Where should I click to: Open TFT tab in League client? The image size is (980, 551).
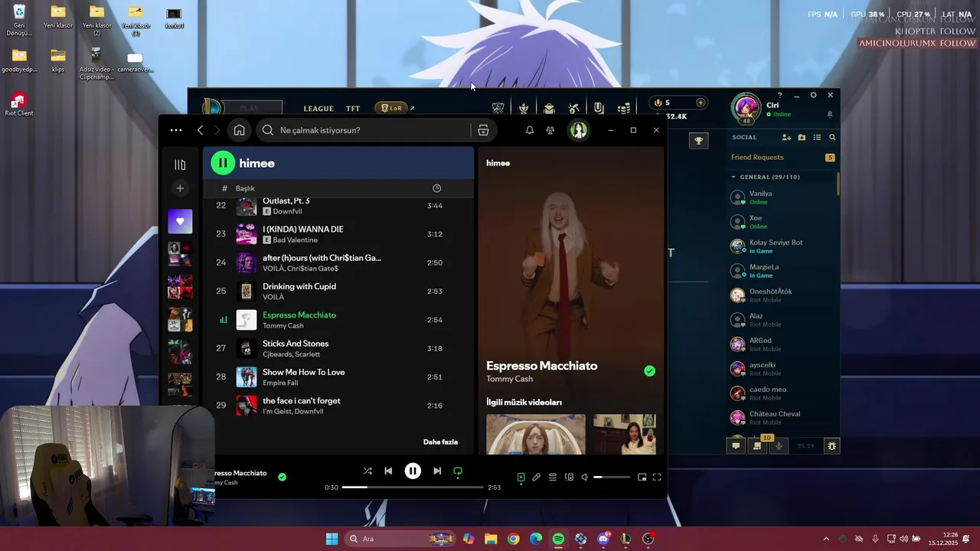point(353,109)
